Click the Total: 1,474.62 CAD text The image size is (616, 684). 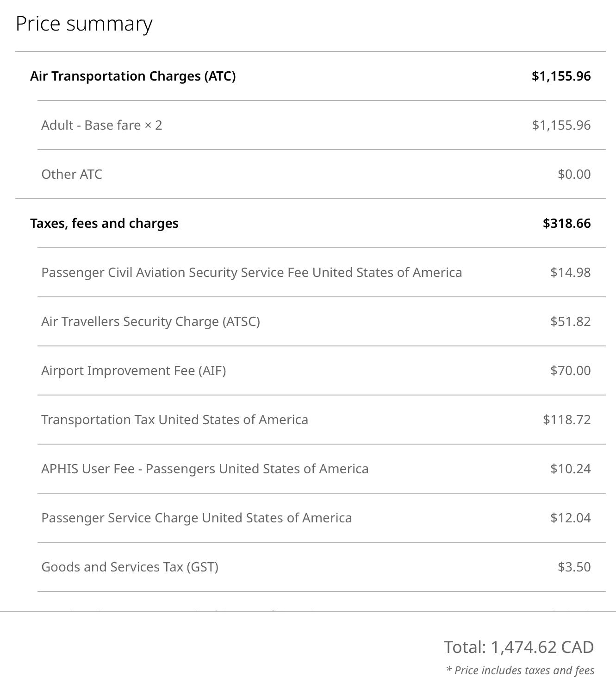(x=518, y=647)
